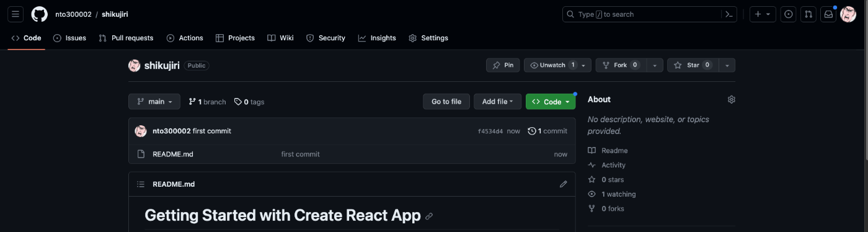
Task: Expand the star lists dropdown arrow
Action: [727, 65]
